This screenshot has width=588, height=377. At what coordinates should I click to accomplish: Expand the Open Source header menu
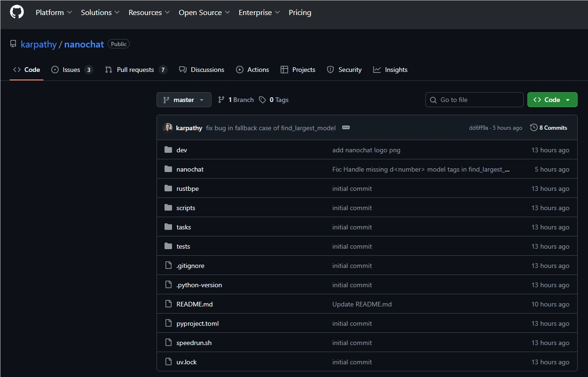(204, 13)
